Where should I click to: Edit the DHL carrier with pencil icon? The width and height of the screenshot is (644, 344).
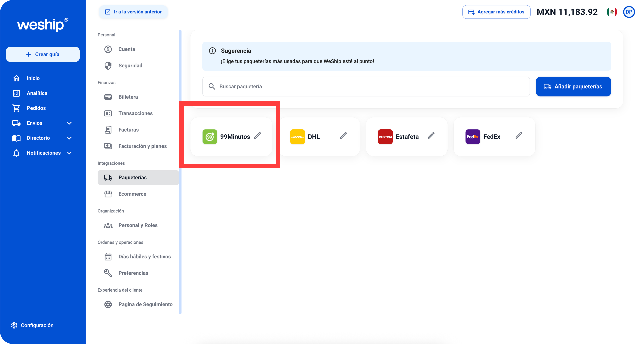click(343, 135)
